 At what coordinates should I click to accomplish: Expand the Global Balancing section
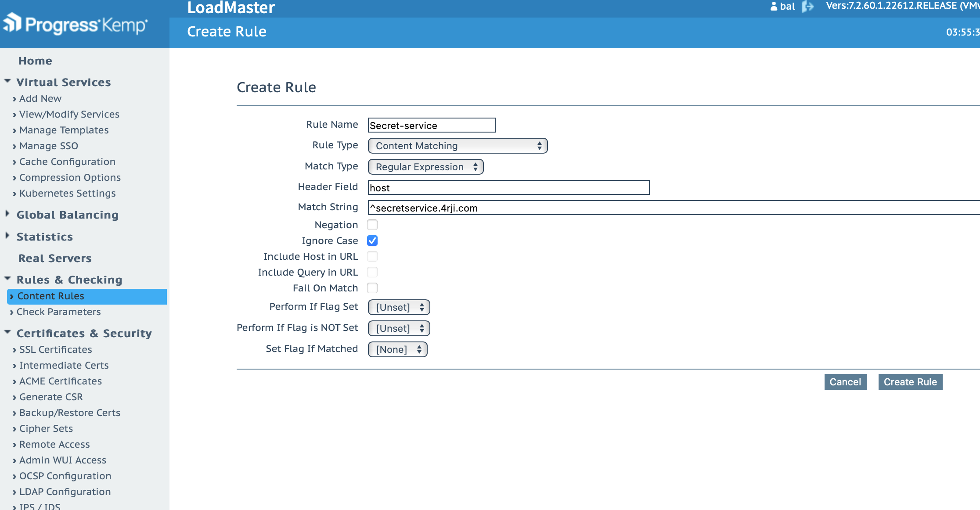coord(7,214)
